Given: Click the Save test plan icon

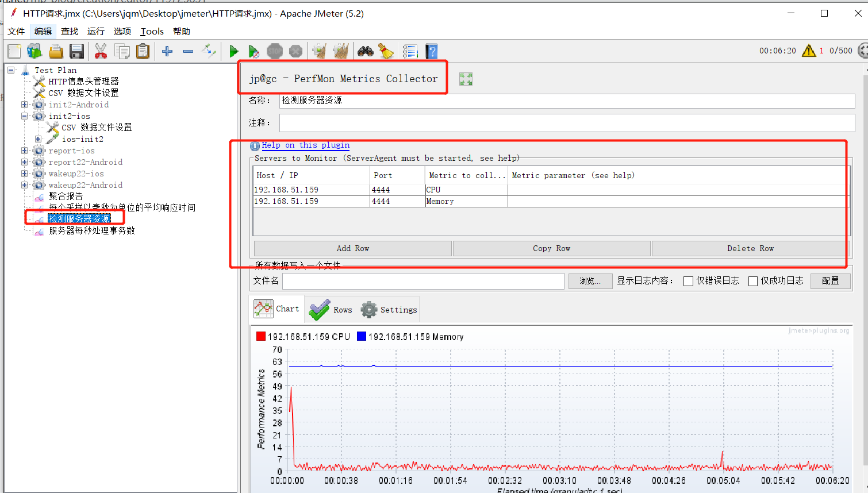Looking at the screenshot, I should tap(76, 51).
